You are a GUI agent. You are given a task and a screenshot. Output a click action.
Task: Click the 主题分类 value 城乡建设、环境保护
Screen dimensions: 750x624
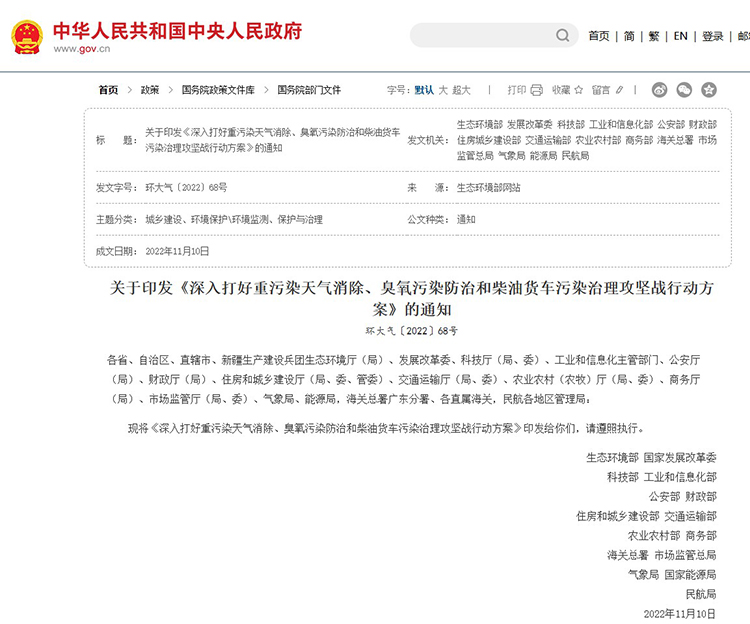pyautogui.click(x=234, y=219)
